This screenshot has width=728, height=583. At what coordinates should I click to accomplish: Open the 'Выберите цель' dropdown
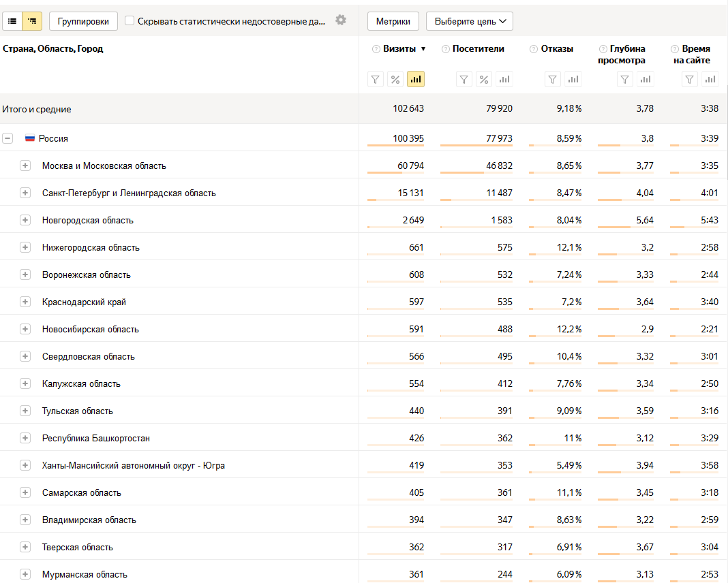pyautogui.click(x=469, y=21)
